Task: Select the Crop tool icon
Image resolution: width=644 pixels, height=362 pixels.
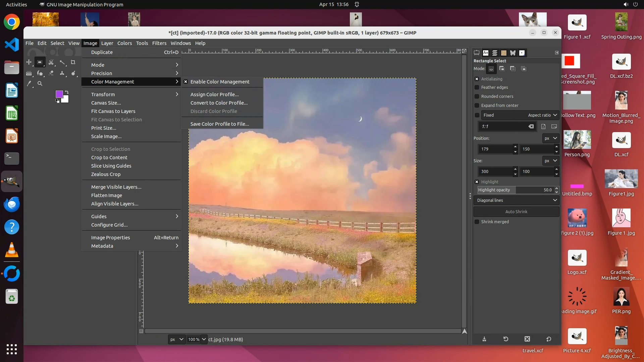Action: [73, 62]
